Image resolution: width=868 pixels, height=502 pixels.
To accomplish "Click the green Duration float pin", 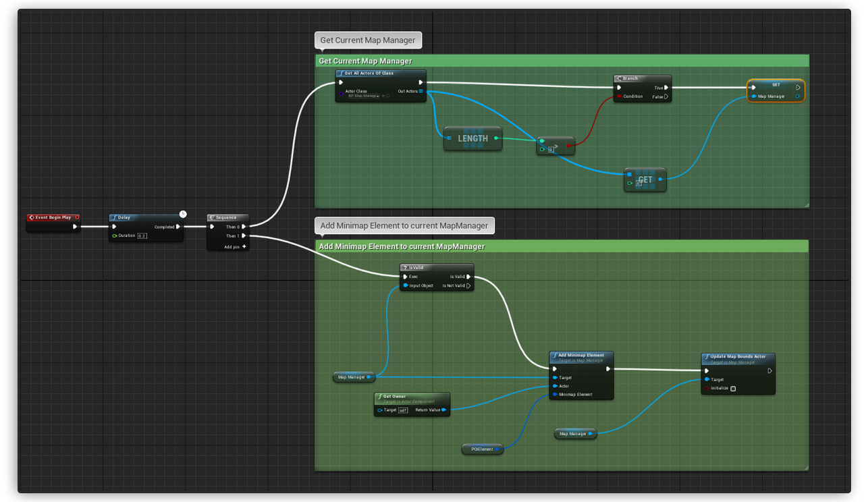I will coord(115,235).
